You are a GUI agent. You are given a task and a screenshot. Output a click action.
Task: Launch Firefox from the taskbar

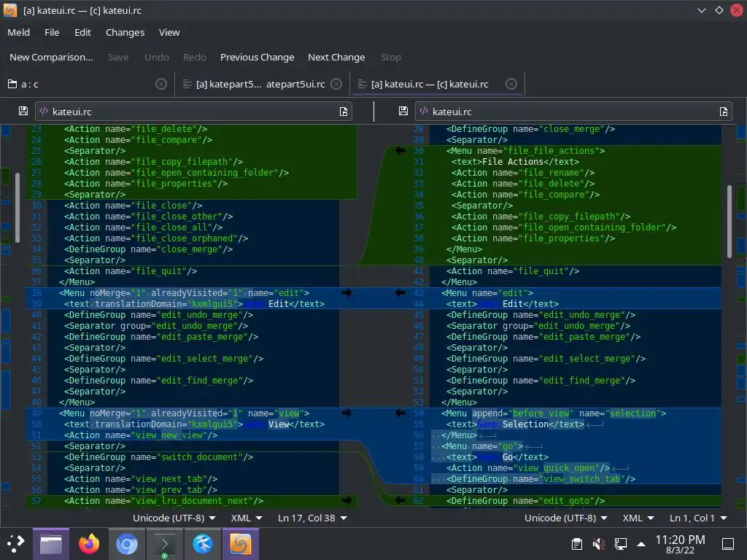click(x=88, y=544)
